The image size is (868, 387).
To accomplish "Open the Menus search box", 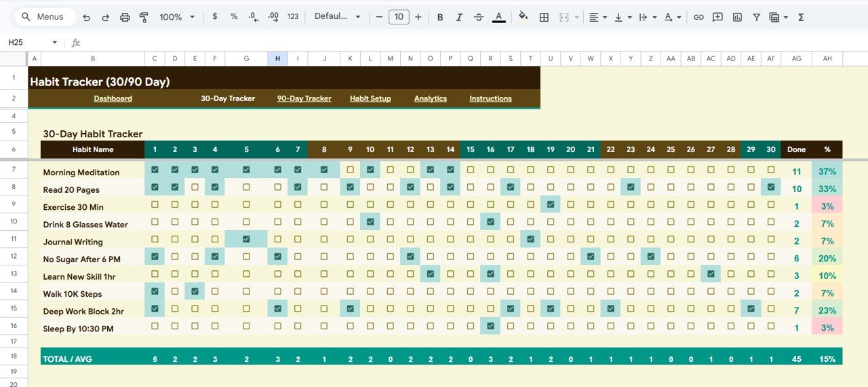I will coord(42,17).
